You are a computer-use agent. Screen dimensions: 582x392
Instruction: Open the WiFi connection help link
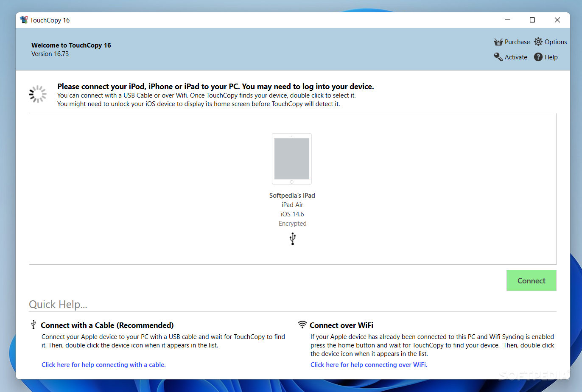point(369,365)
